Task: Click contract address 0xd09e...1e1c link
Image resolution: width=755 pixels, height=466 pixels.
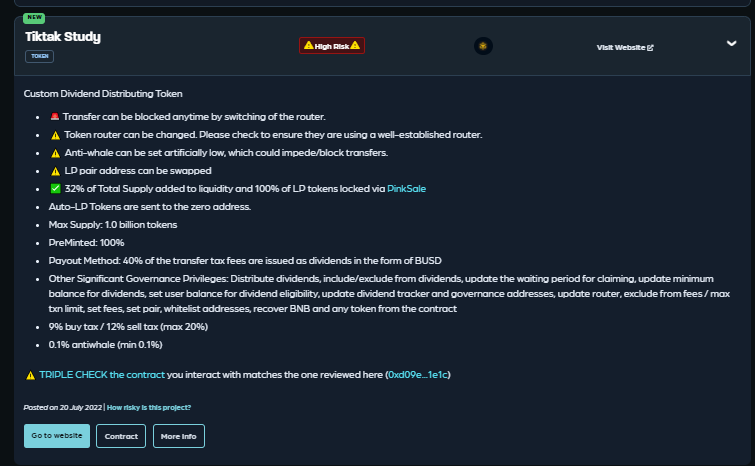Action: (x=418, y=375)
